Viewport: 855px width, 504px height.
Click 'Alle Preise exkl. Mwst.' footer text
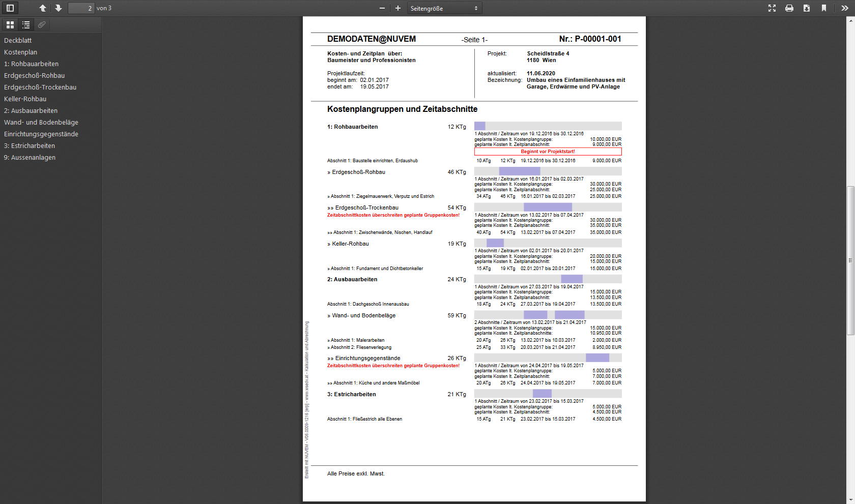tap(356, 474)
